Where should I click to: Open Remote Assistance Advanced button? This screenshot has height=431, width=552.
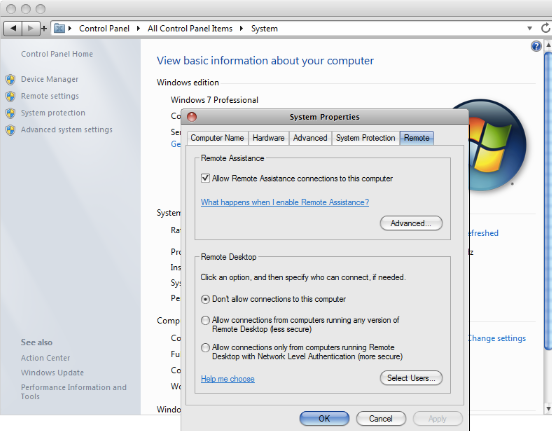411,223
